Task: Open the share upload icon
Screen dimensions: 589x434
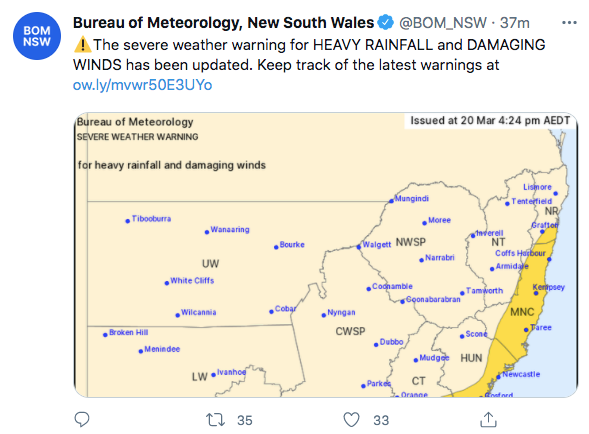Action: coord(488,419)
